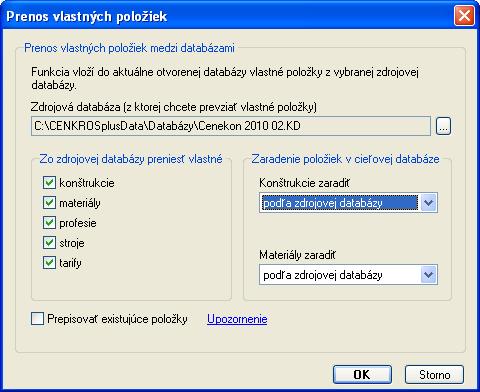This screenshot has width=480, height=392.
Task: Click the dialog title bar text
Action: point(87,16)
